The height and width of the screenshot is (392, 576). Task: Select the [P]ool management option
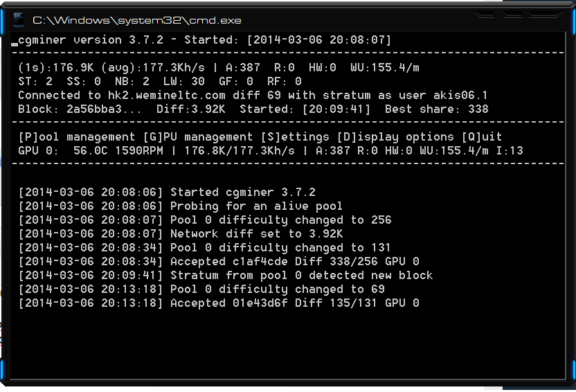click(x=76, y=137)
